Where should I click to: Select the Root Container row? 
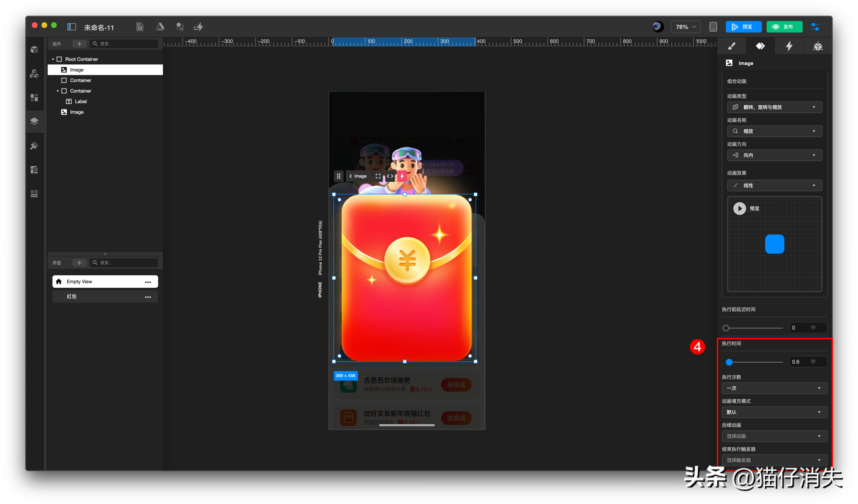coord(105,59)
